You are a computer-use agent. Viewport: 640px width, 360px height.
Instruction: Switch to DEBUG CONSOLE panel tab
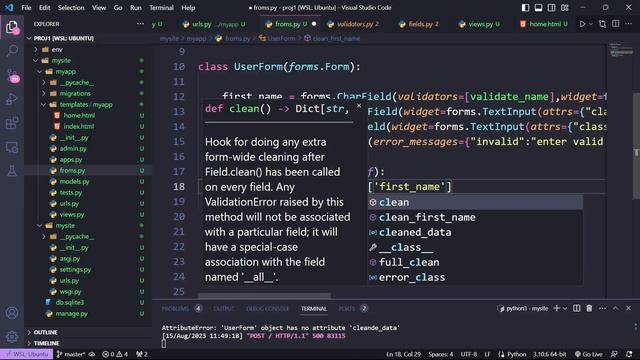pyautogui.click(x=267, y=309)
